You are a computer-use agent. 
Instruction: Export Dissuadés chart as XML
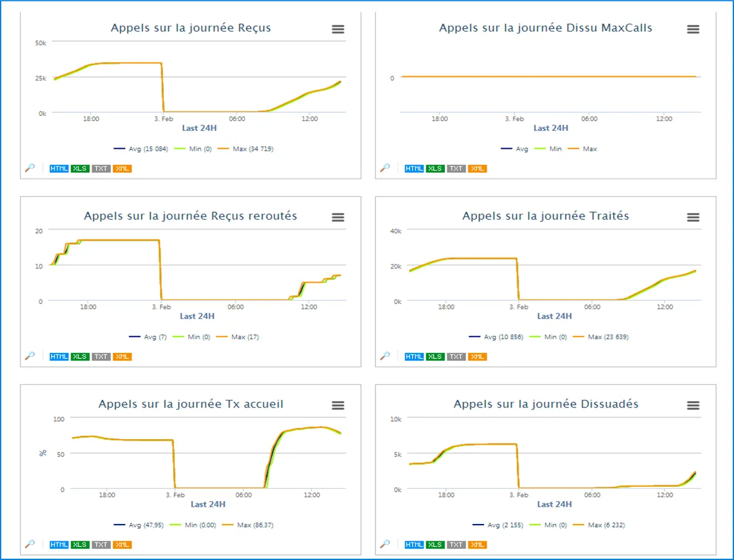(x=477, y=544)
